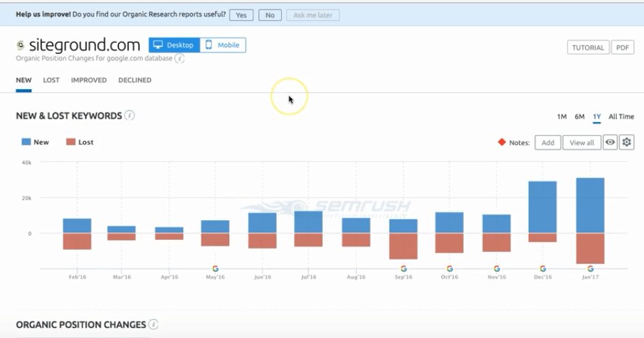The height and width of the screenshot is (338, 644).
Task: Click Google update marker under Dec'16
Action: point(543,268)
